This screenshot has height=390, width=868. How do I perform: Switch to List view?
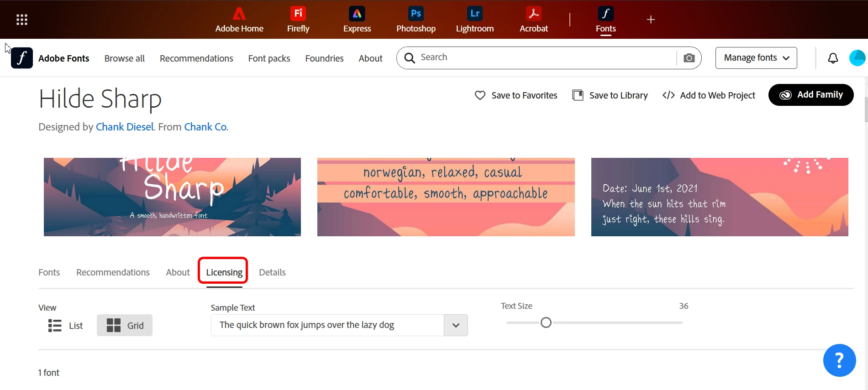(x=66, y=325)
